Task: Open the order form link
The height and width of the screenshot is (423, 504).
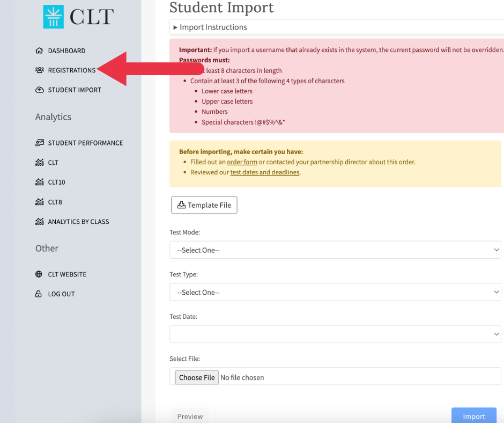Action: [x=242, y=162]
